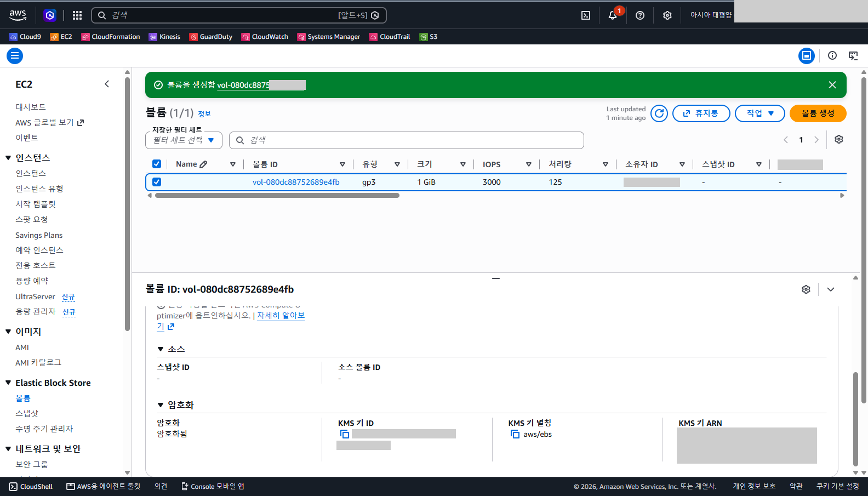Toggle the blue hamburger navigation menu
868x496 pixels.
pos(15,56)
